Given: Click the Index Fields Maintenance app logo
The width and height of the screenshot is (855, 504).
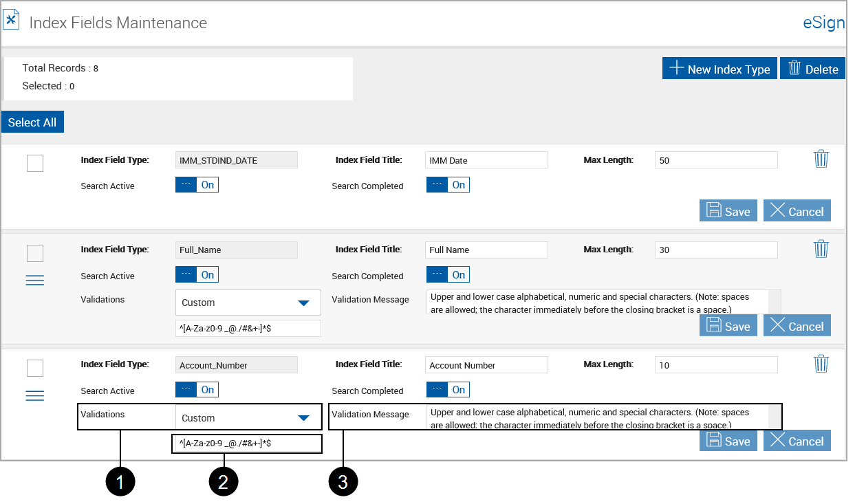Looking at the screenshot, I should click(x=12, y=19).
